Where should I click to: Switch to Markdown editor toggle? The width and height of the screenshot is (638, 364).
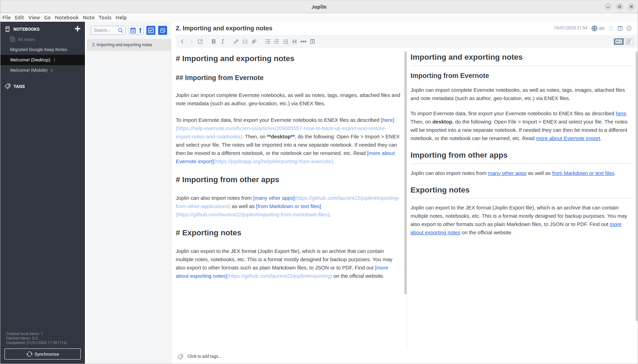point(619,41)
